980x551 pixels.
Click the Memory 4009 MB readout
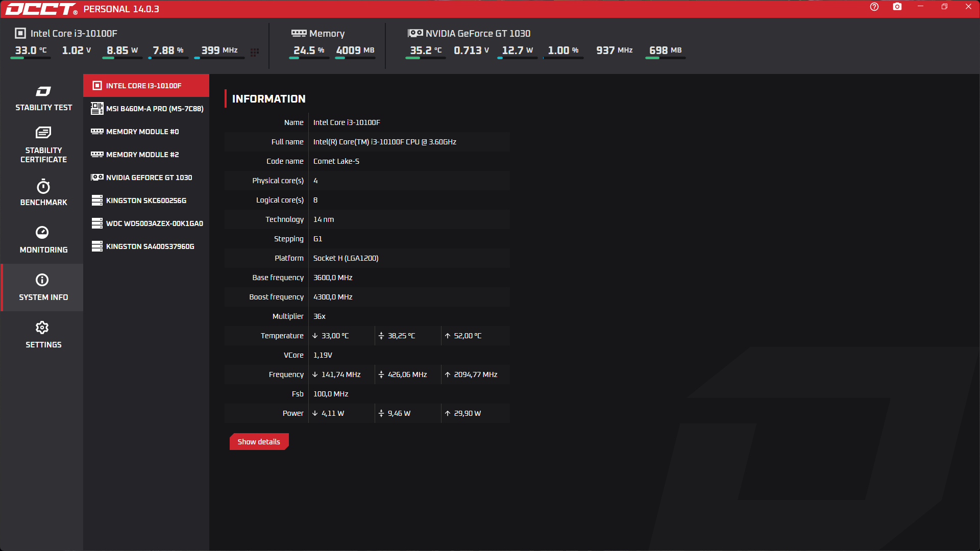[355, 51]
